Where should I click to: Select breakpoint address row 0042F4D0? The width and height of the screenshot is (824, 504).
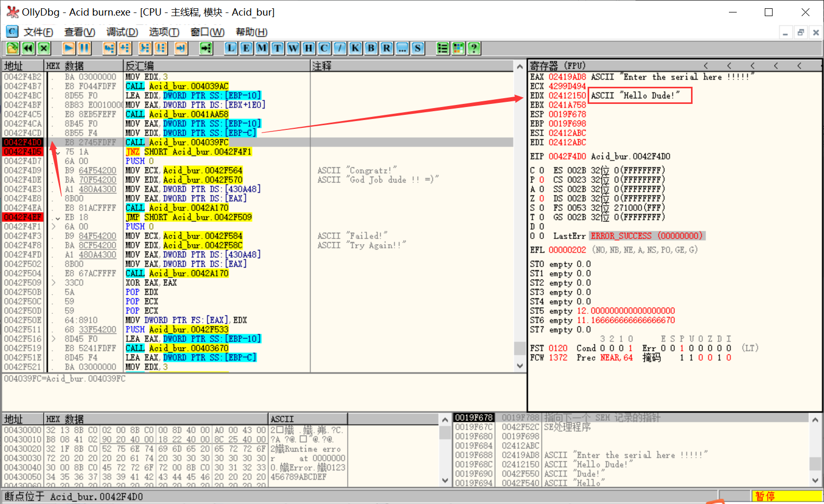tap(23, 142)
